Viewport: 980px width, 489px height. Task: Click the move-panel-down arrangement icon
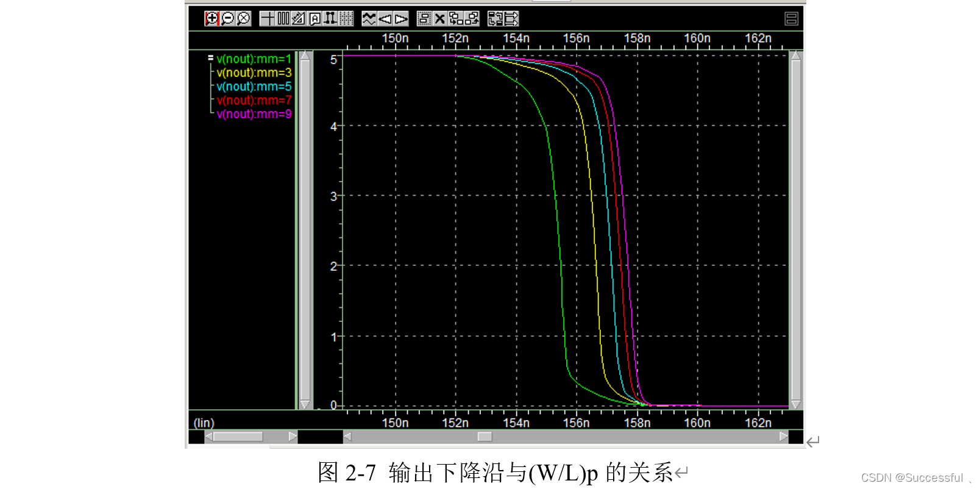click(456, 19)
